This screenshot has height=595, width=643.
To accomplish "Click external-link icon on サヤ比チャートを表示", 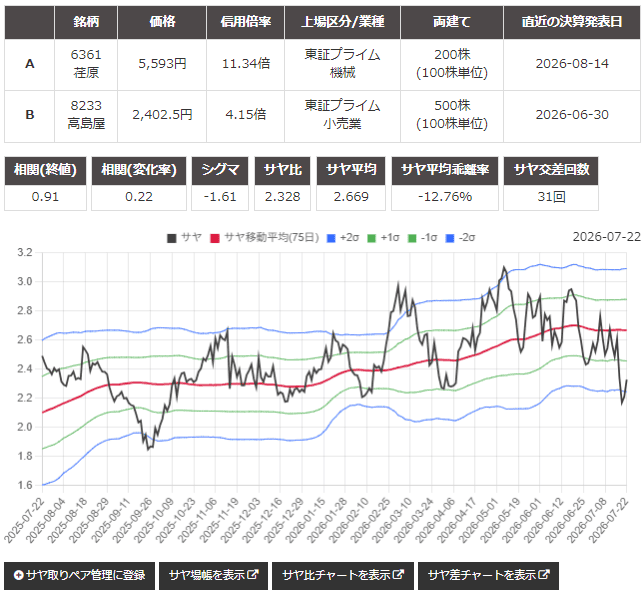I will (399, 574).
